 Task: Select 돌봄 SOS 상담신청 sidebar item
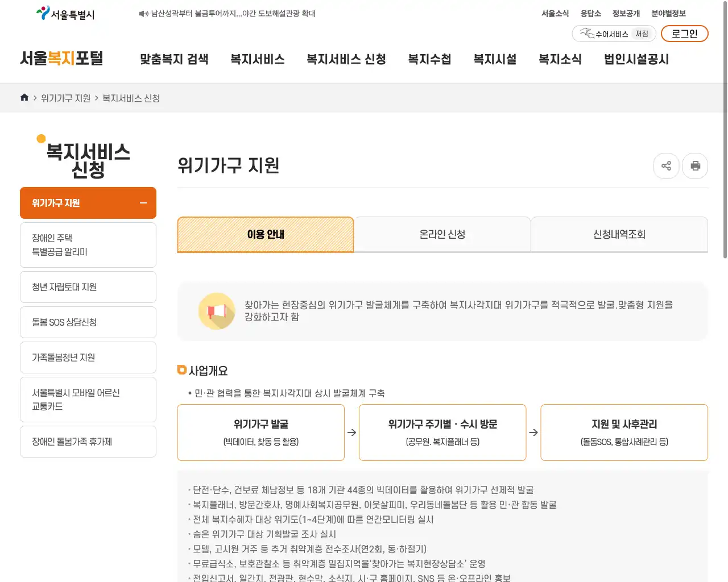88,322
